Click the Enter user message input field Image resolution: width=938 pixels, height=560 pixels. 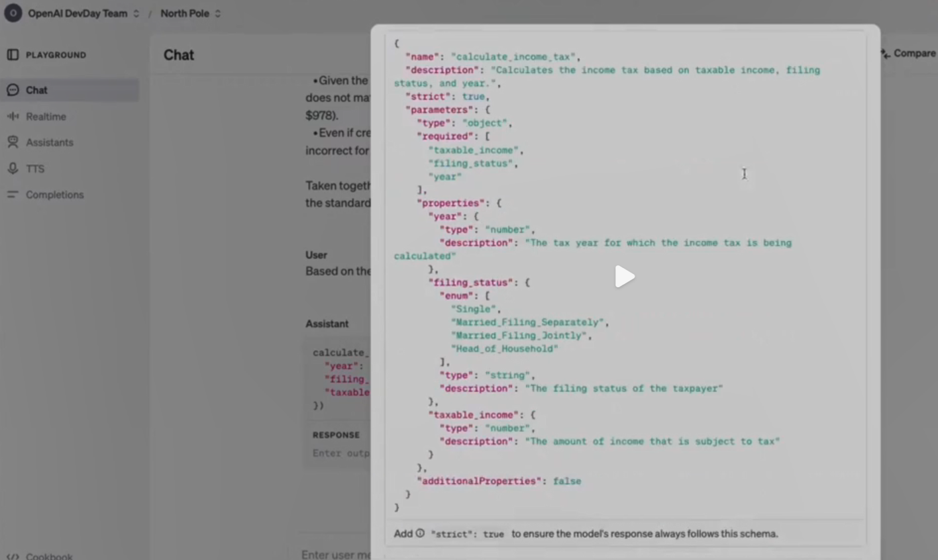pyautogui.click(x=336, y=555)
